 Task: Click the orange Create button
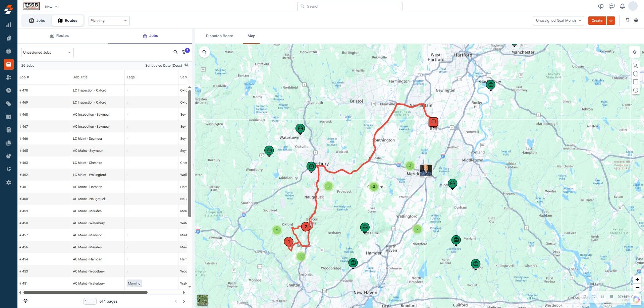coord(597,21)
